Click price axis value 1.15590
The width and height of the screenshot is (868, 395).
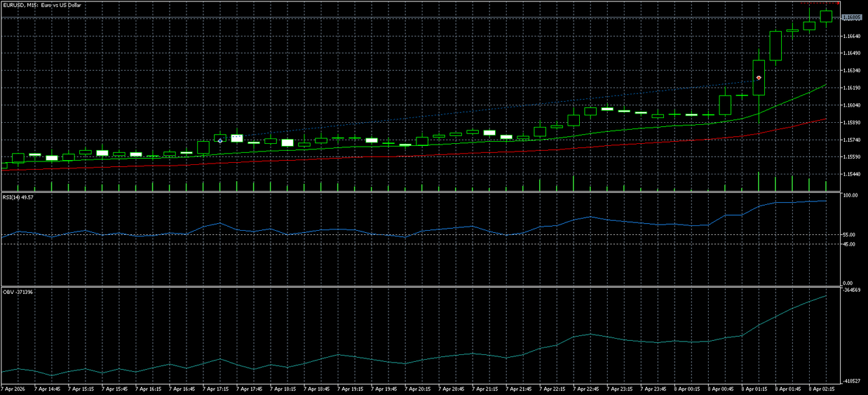[852, 157]
